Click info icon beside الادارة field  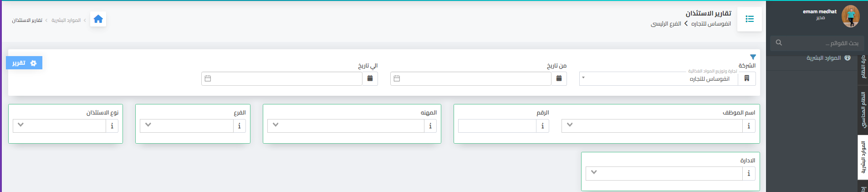749,173
